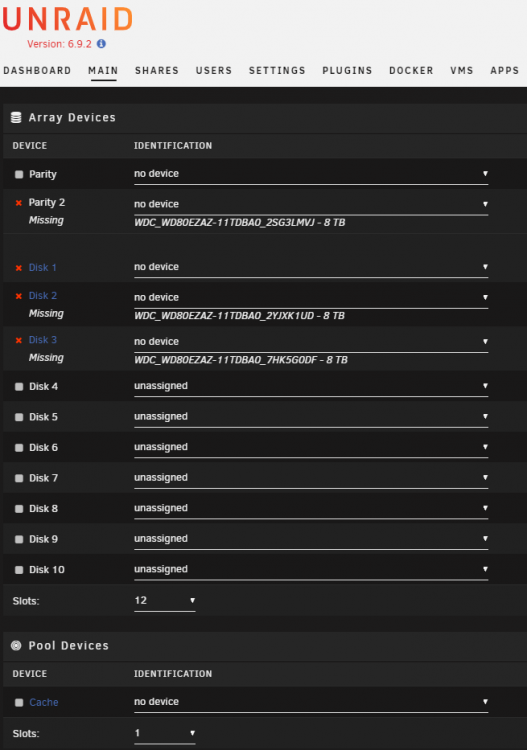The height and width of the screenshot is (750, 527).
Task: Select the Main tab
Action: [103, 70]
